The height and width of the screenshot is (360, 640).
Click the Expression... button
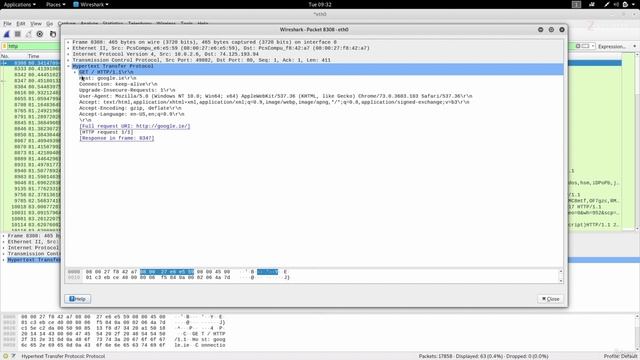coord(612,47)
